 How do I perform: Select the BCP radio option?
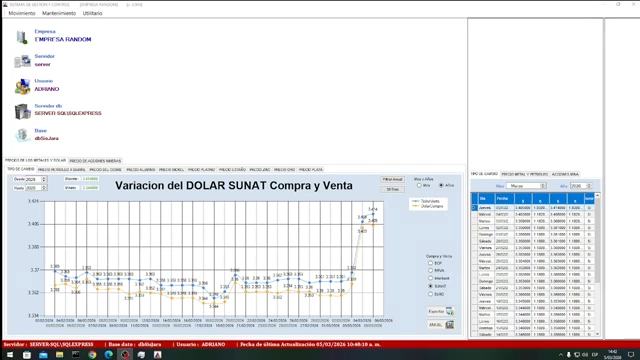pos(430,263)
